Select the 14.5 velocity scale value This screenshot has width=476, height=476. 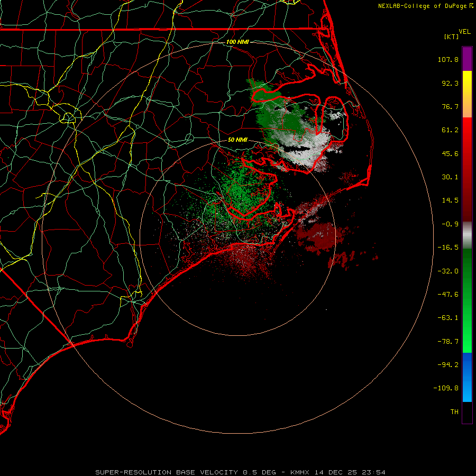[450, 200]
